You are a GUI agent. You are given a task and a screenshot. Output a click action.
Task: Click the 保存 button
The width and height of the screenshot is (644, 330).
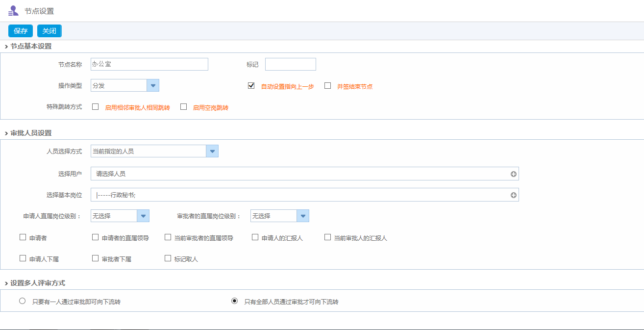pos(20,30)
